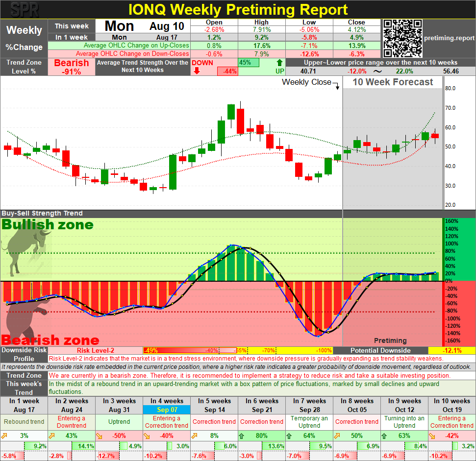
Task: Click the IONQ Weekly Pretiming Report title
Action: [238, 10]
